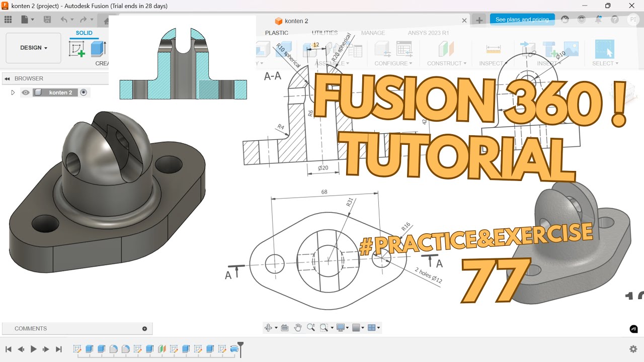
Task: Select the Measure tool above INSPECT
Action: (493, 49)
